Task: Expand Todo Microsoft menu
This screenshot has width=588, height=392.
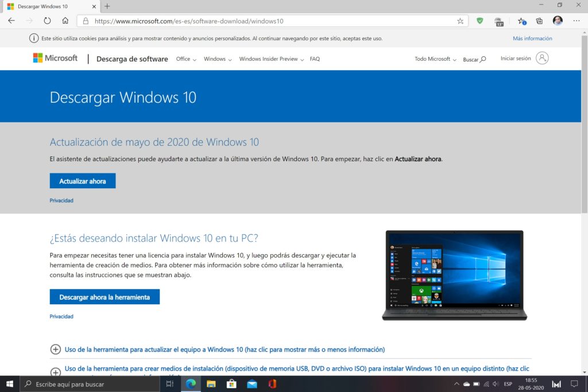Action: pos(435,59)
